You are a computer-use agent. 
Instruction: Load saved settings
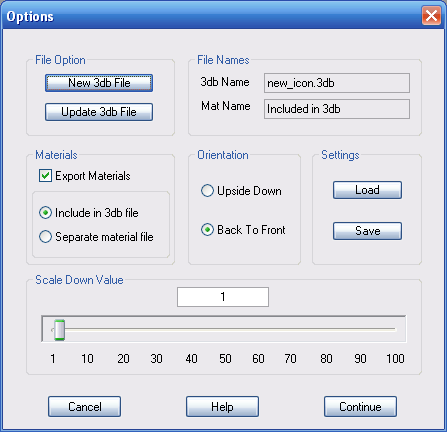click(367, 190)
